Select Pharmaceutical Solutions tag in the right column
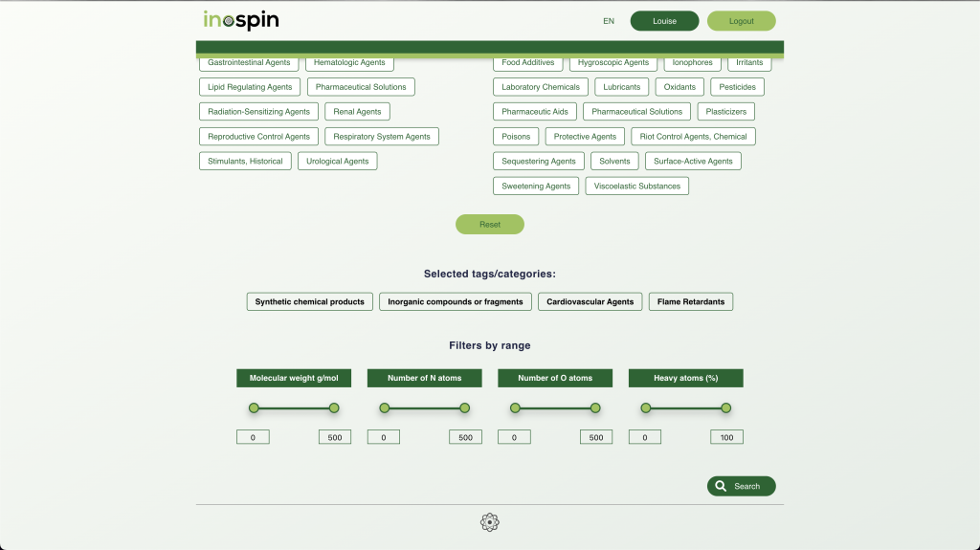The width and height of the screenshot is (980, 550). click(x=636, y=111)
